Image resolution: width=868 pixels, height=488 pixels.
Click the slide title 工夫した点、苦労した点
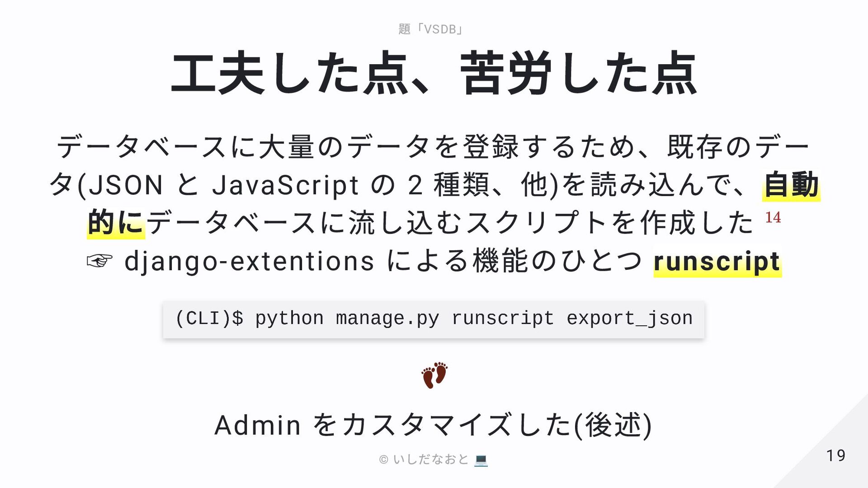[434, 73]
